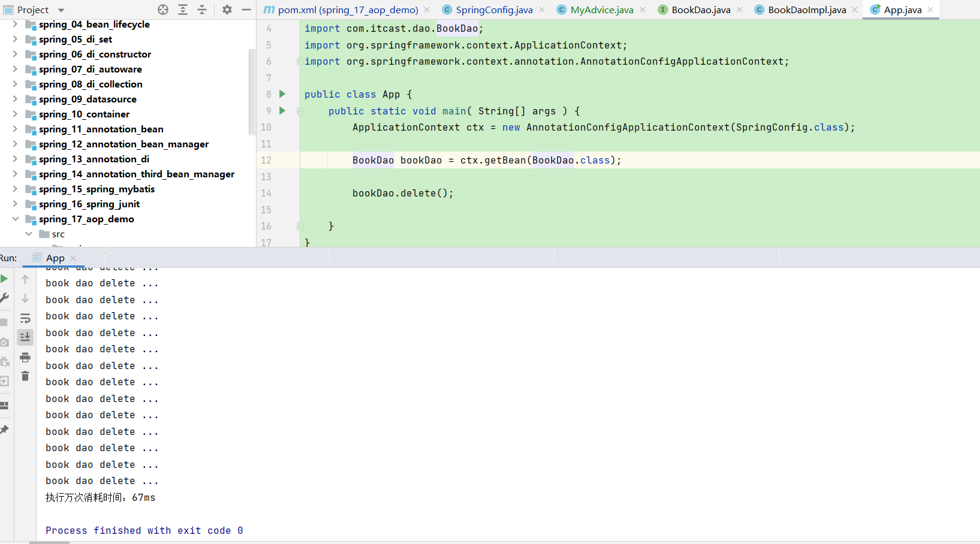The height and width of the screenshot is (544, 980).
Task: Expand spring_15_spring_mybatis module
Action: 15,189
